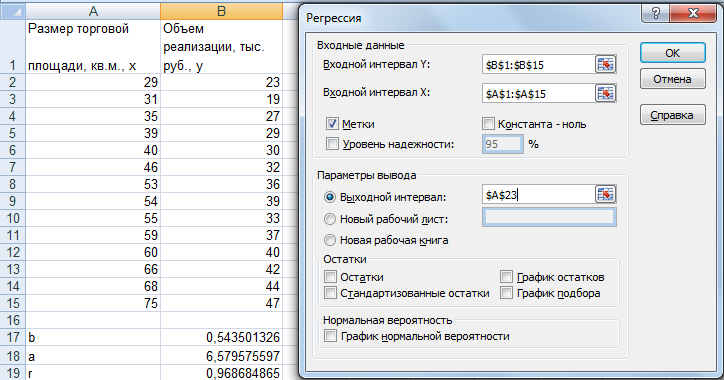Select column B header

click(221, 11)
